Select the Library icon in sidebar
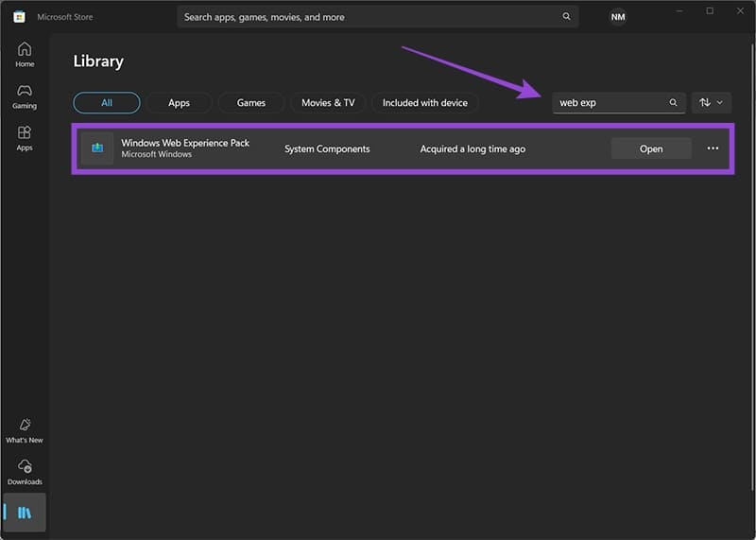Viewport: 756px width, 540px height. pyautogui.click(x=25, y=512)
